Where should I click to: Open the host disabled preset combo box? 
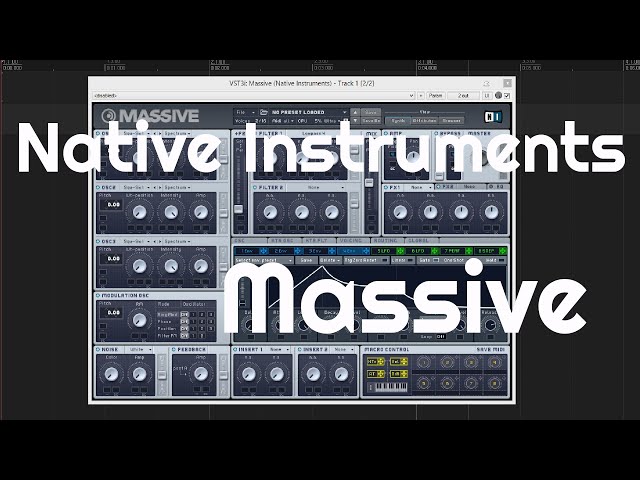[254, 96]
